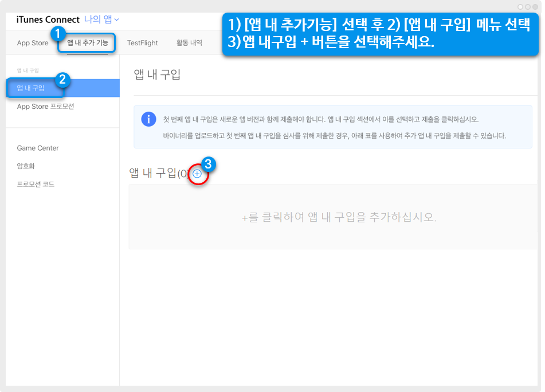
Task: Select 앱 내 구입 in the sidebar
Action: point(31,88)
